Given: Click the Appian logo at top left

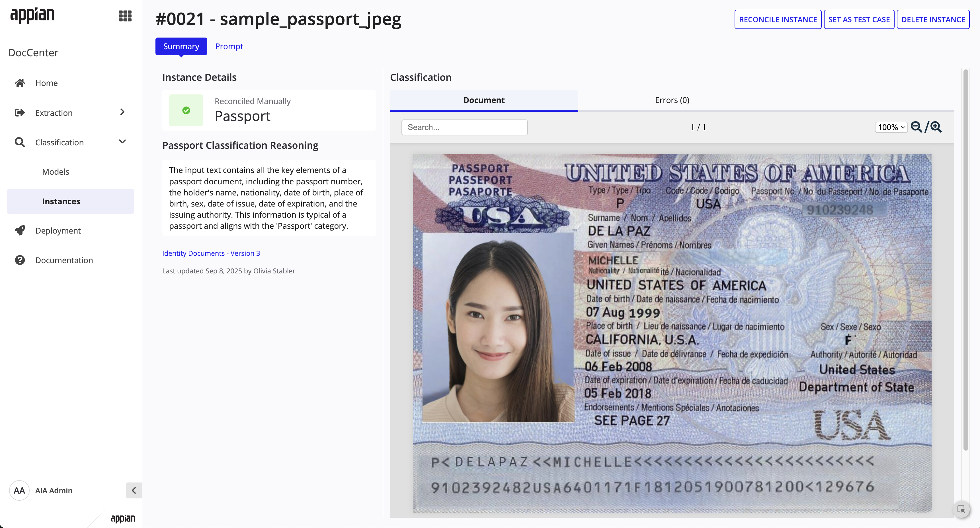Looking at the screenshot, I should click(x=32, y=16).
